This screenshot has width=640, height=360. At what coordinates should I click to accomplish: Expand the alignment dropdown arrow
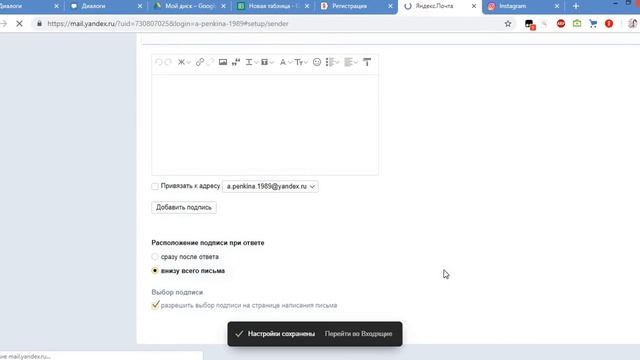[356, 62]
